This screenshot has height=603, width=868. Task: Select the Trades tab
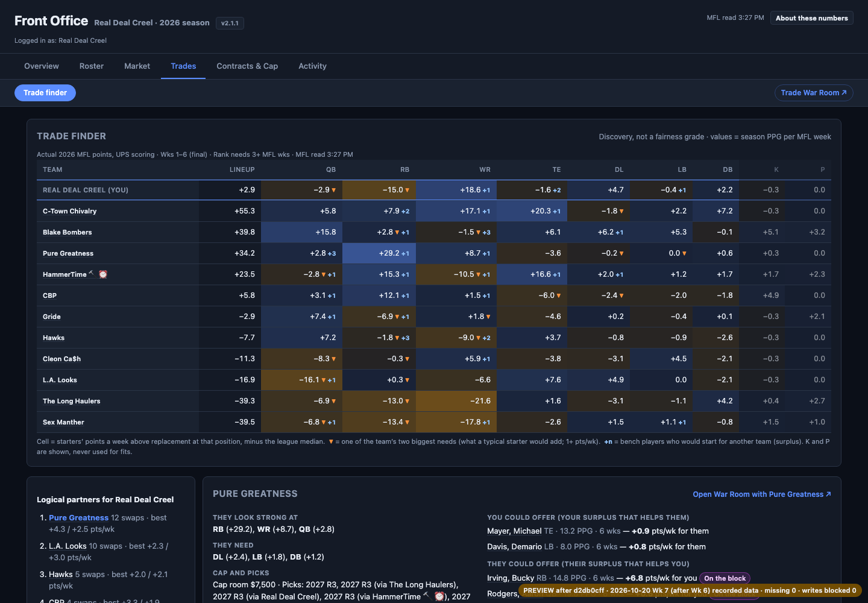pos(183,66)
